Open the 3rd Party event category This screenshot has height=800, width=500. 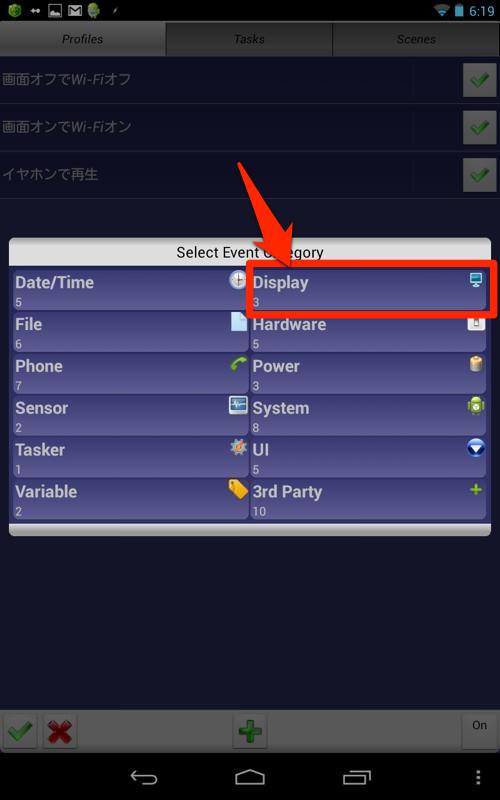(368, 499)
